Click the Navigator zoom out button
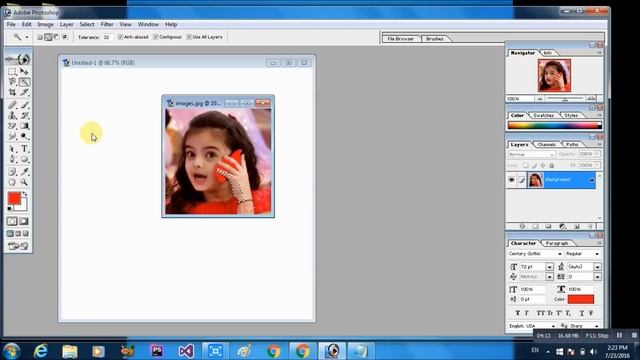Viewport: 640px width, 360px height. 540,99
